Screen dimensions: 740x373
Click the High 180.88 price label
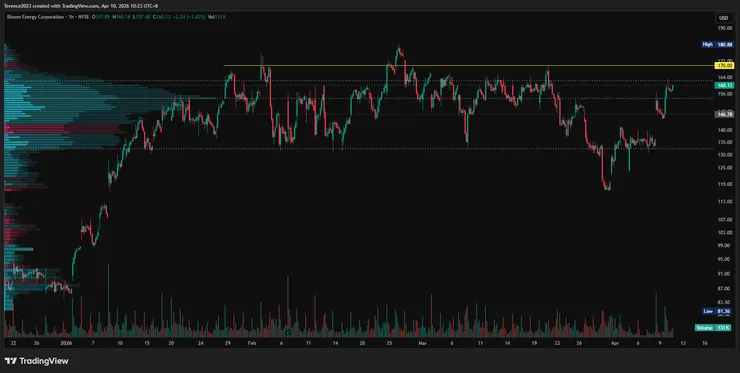[x=717, y=44]
